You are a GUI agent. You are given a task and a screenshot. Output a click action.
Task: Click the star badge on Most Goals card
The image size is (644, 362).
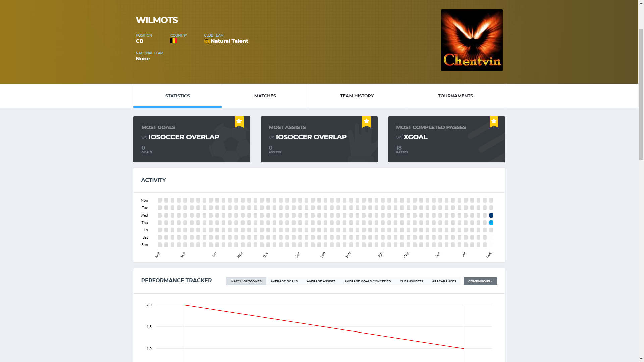[x=239, y=122]
